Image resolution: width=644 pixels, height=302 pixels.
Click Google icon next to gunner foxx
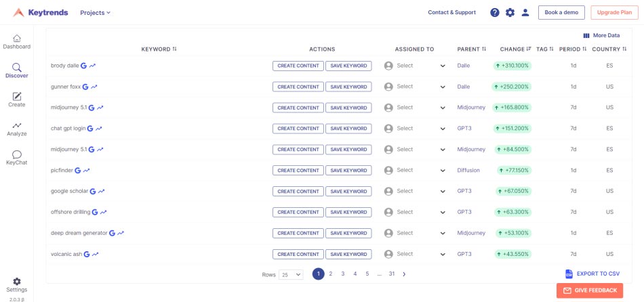(85, 87)
